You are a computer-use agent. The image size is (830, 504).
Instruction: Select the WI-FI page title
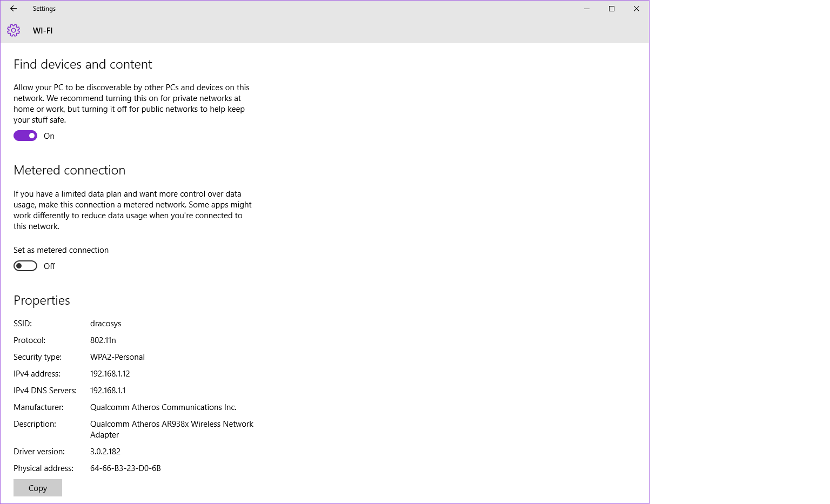click(43, 31)
